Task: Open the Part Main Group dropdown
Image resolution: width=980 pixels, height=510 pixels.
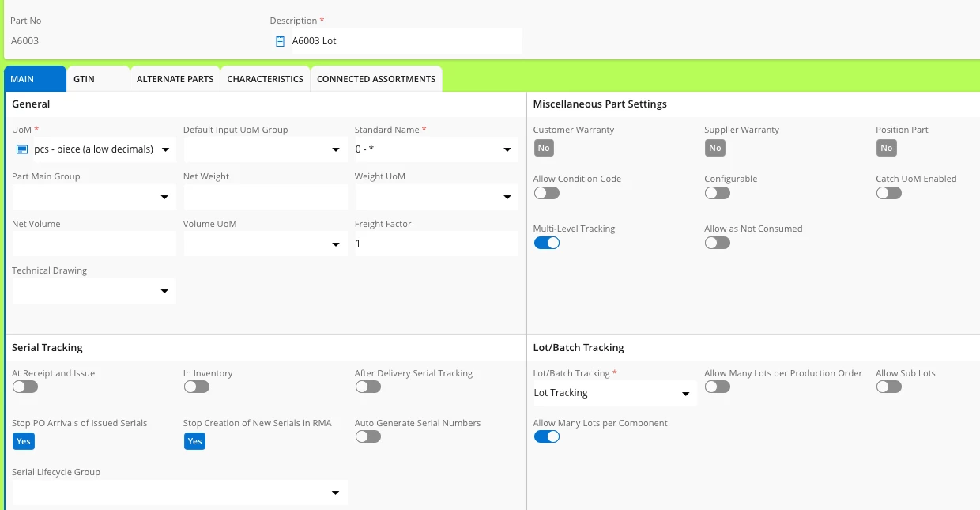Action: point(164,197)
